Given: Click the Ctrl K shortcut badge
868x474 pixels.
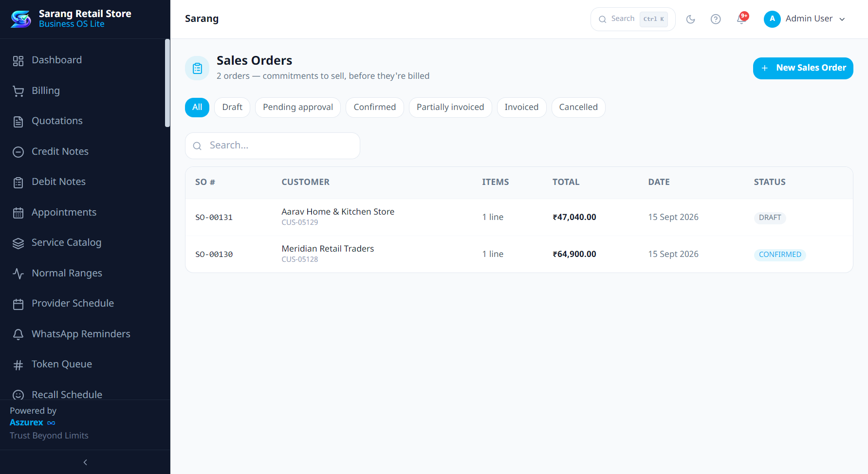Looking at the screenshot, I should tap(653, 19).
